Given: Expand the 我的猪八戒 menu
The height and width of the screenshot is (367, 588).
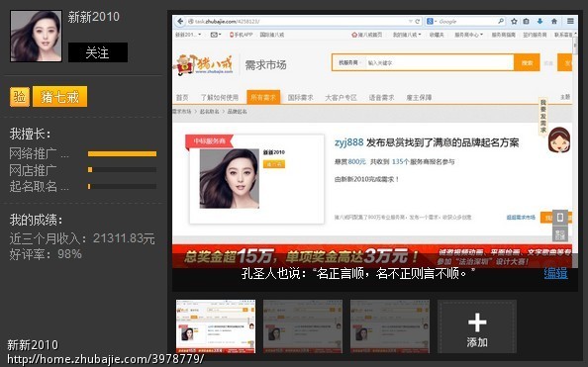Looking at the screenshot, I should 407,35.
